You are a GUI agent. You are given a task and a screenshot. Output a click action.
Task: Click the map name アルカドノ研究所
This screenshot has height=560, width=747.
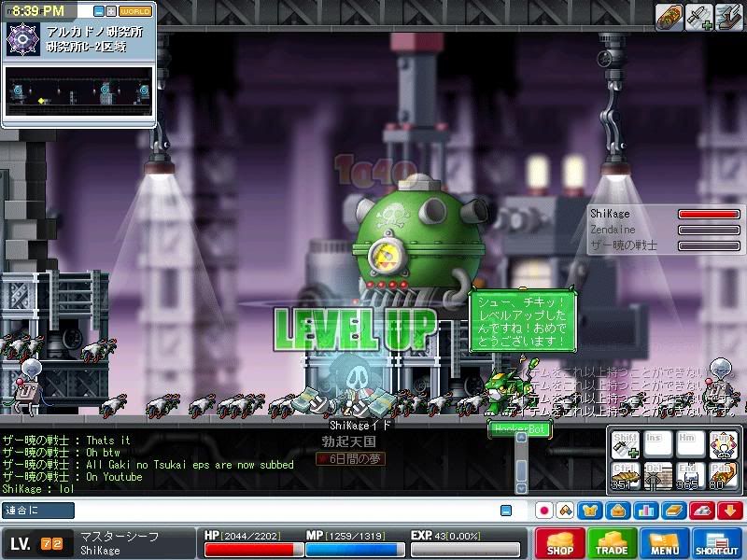94,32
